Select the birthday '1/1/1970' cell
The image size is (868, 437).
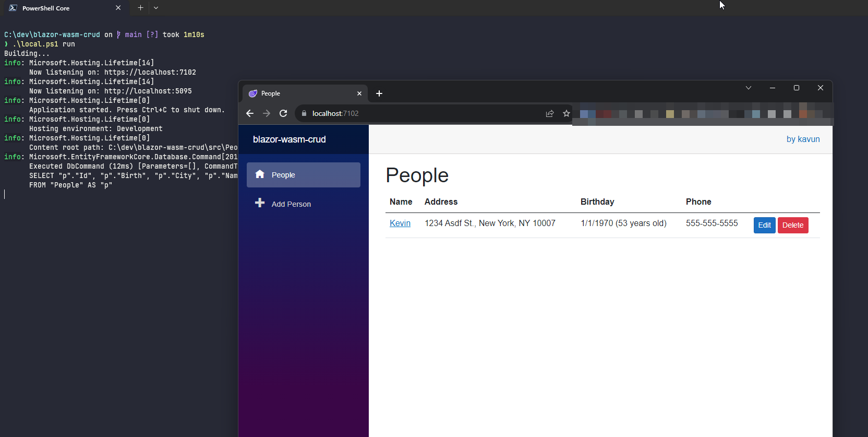click(x=623, y=223)
